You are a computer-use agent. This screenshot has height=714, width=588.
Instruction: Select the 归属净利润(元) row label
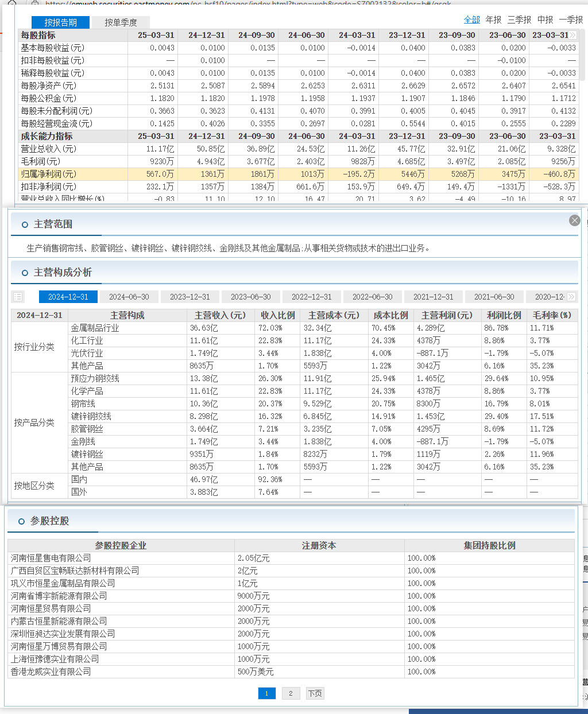point(49,174)
